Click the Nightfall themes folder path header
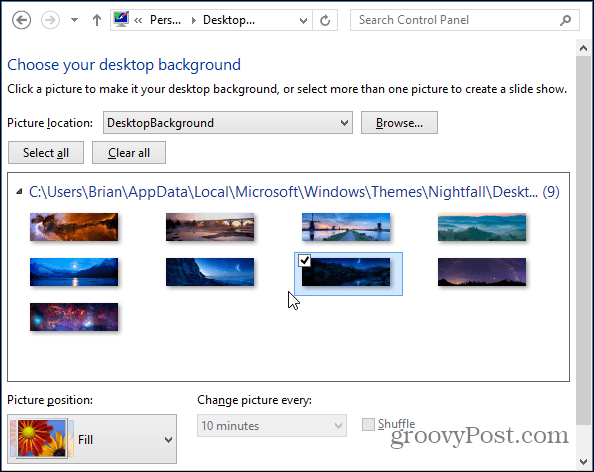594x472 pixels. point(294,192)
